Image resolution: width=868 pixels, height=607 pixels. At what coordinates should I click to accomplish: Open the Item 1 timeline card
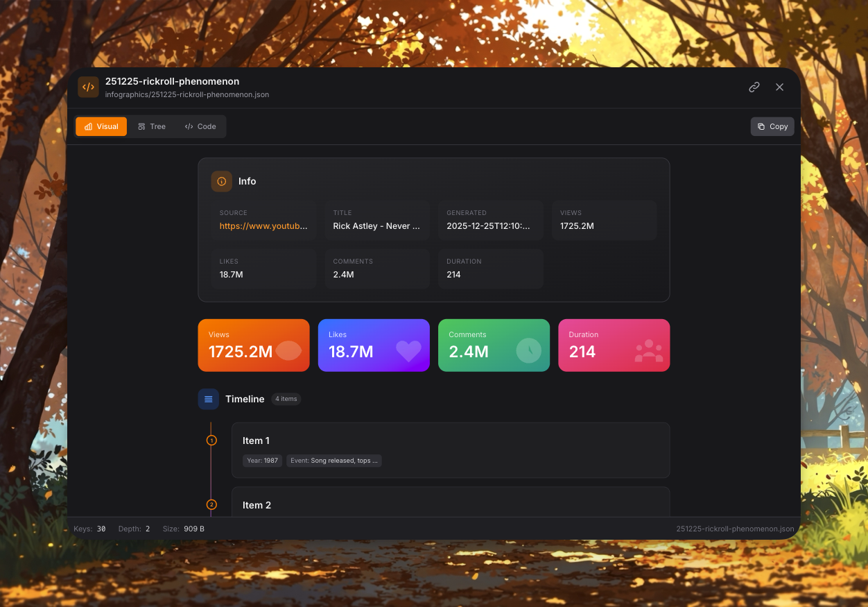451,450
